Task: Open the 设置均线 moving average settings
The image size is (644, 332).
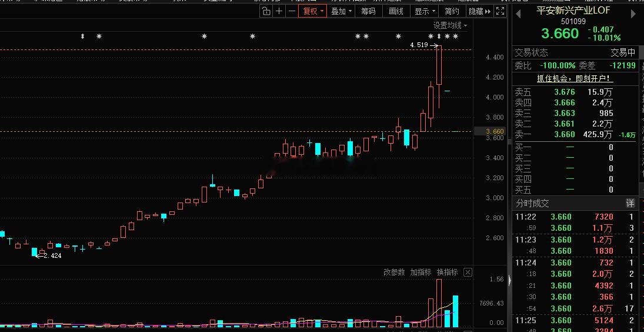Action: (x=450, y=25)
